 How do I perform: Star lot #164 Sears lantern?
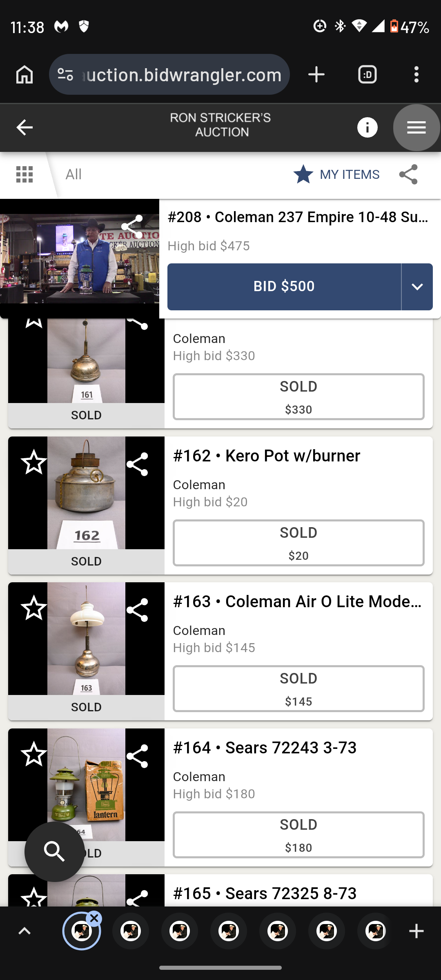pyautogui.click(x=34, y=754)
